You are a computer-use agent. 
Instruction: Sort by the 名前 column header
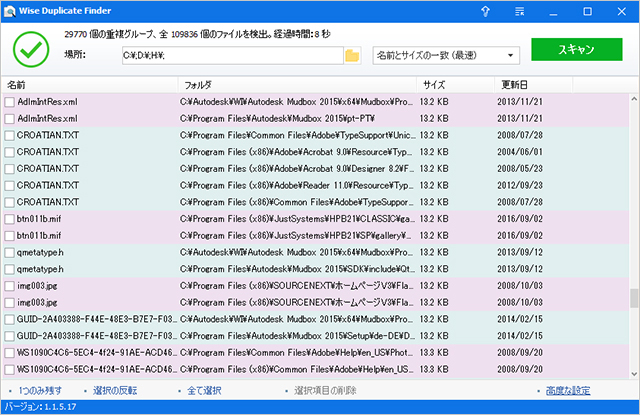(90, 85)
